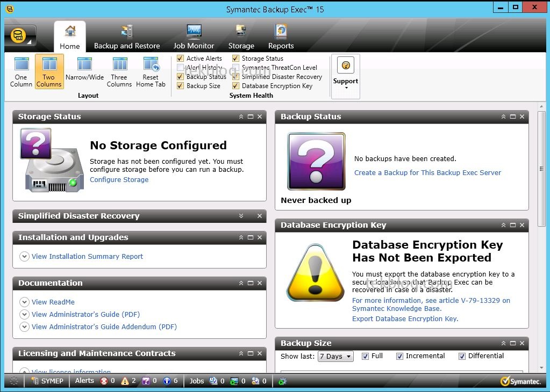Open article V-79-13329 knowledge base link
Image resolution: width=550 pixels, height=392 pixels.
pyautogui.click(x=431, y=304)
